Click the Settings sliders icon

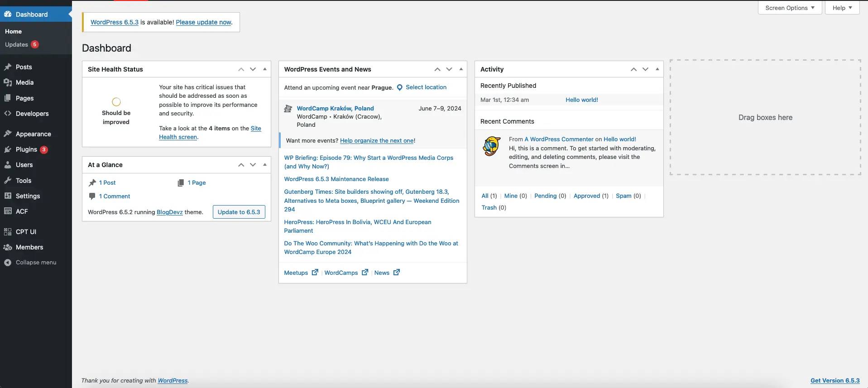pyautogui.click(x=8, y=196)
